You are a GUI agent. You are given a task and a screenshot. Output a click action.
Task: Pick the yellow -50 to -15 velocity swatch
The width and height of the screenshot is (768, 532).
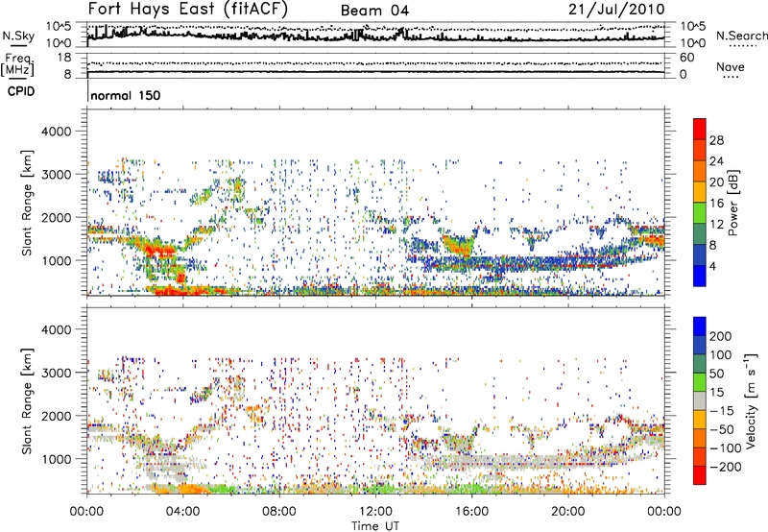point(700,420)
